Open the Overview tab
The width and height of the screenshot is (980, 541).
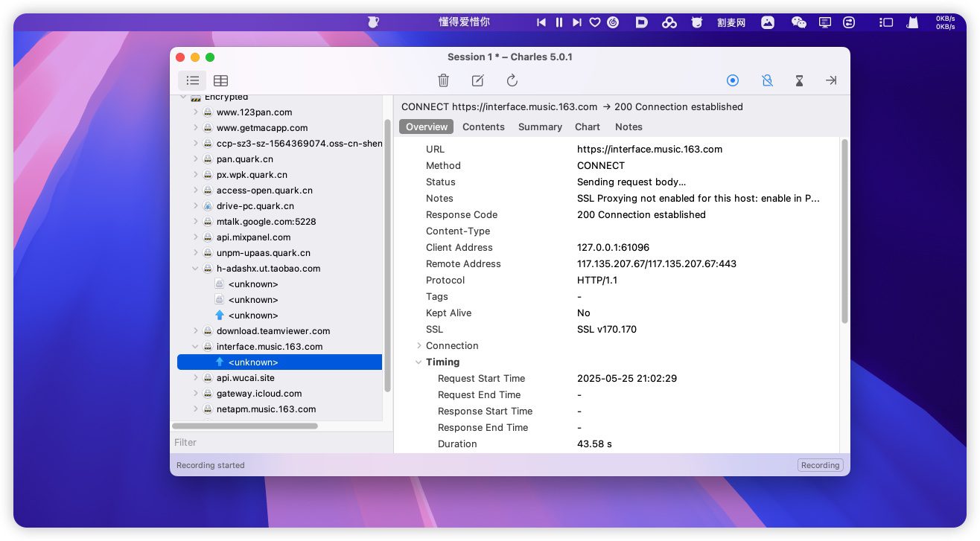click(x=427, y=127)
